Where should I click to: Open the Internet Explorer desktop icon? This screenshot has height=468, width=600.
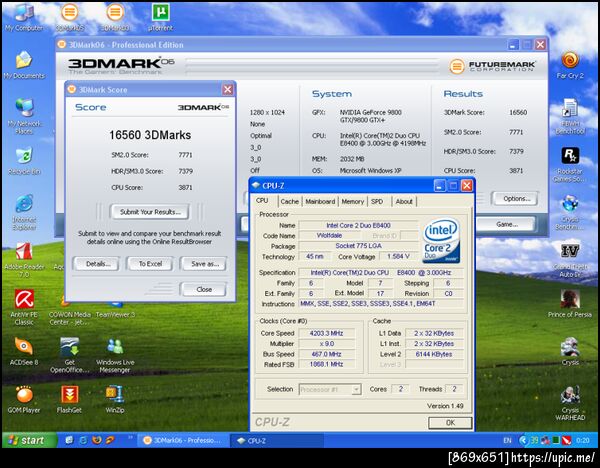(x=23, y=204)
